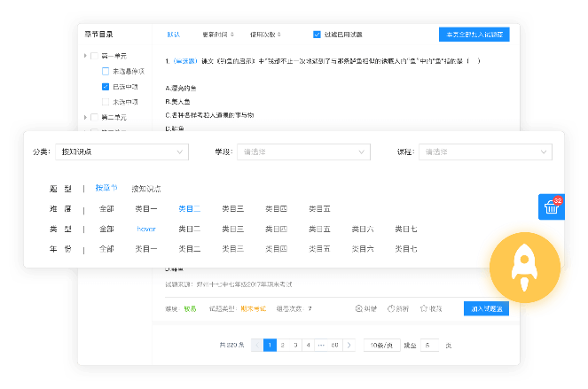The image size is (588, 389).
Task: Check the 未选悬停项 checkbox in tree
Action: tap(106, 71)
